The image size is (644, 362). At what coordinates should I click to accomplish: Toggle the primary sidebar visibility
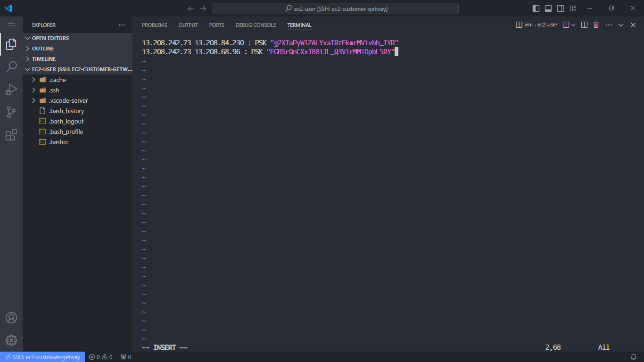click(536, 8)
